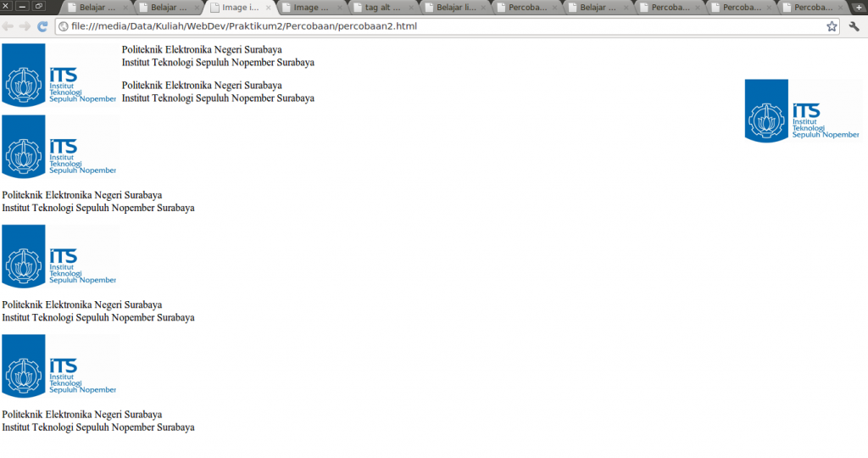Open a new tab with the plus button
868x458 pixels.
(860, 8)
